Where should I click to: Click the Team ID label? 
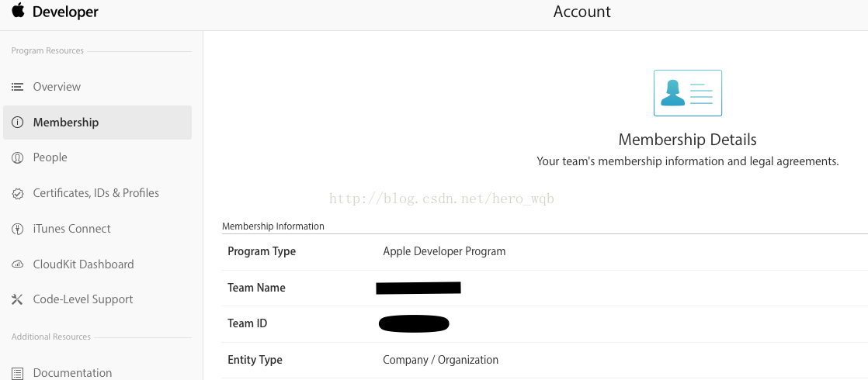coord(248,323)
